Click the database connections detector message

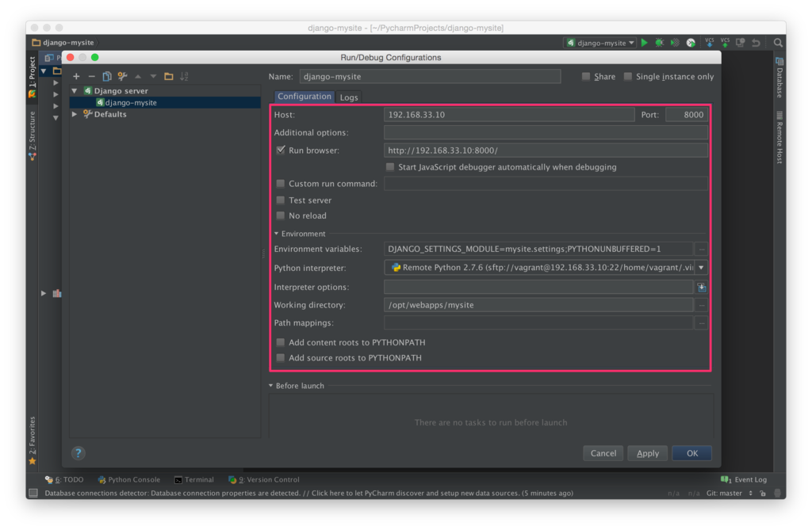point(308,494)
